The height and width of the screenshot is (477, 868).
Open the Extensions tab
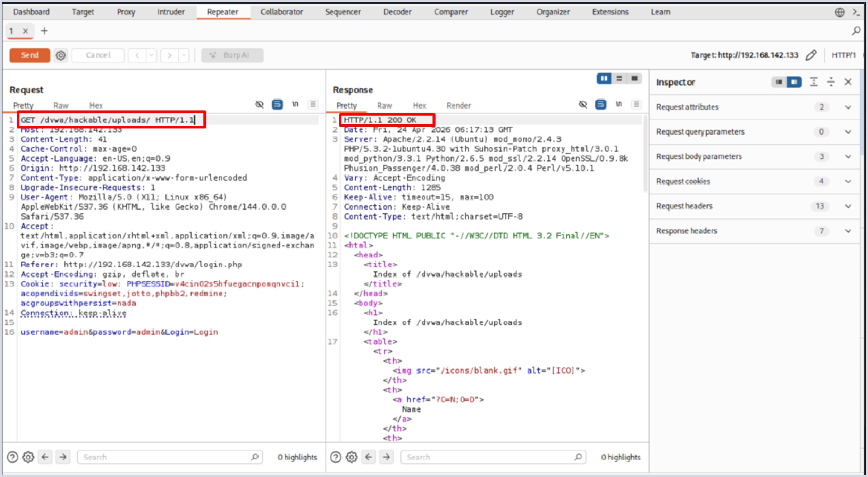(x=610, y=12)
